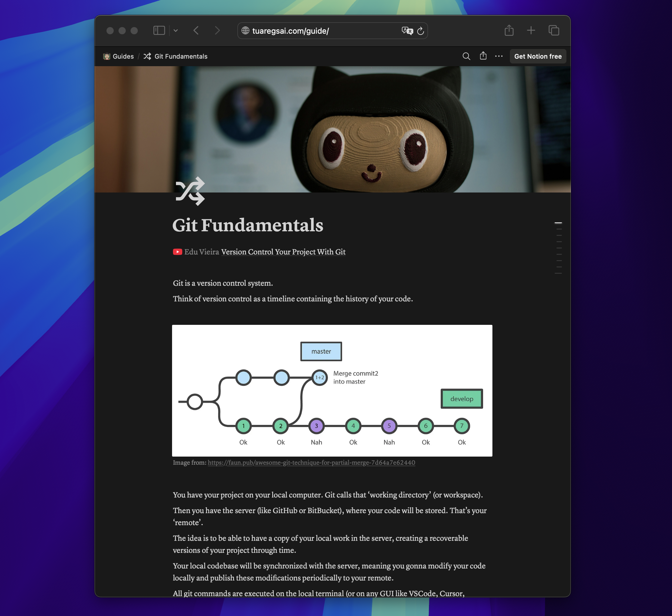Screen dimensions: 672x616
Task: Jump to top section in outline minimap
Action: click(x=558, y=223)
